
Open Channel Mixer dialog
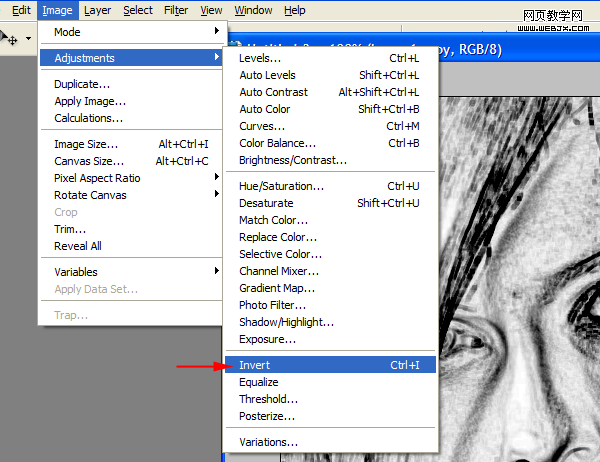[330, 271]
